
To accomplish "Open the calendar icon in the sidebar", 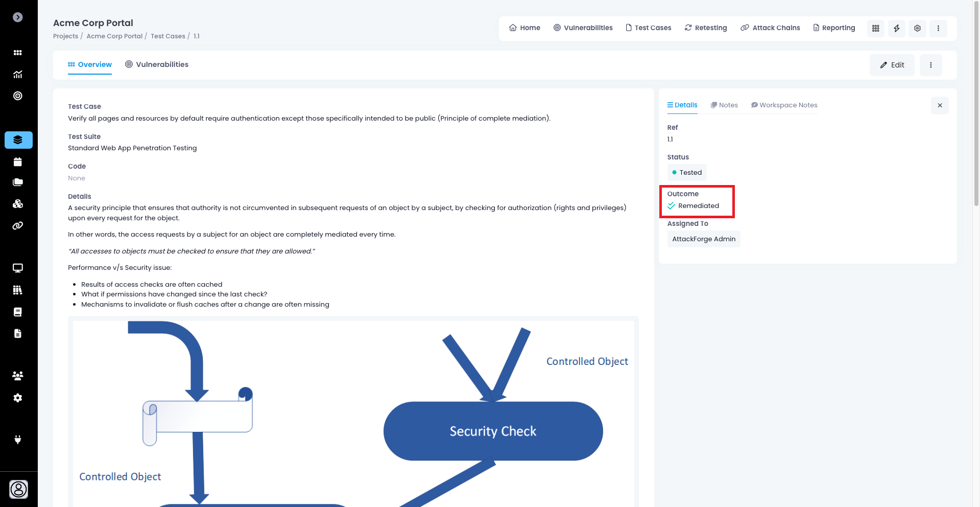I will coord(18,162).
